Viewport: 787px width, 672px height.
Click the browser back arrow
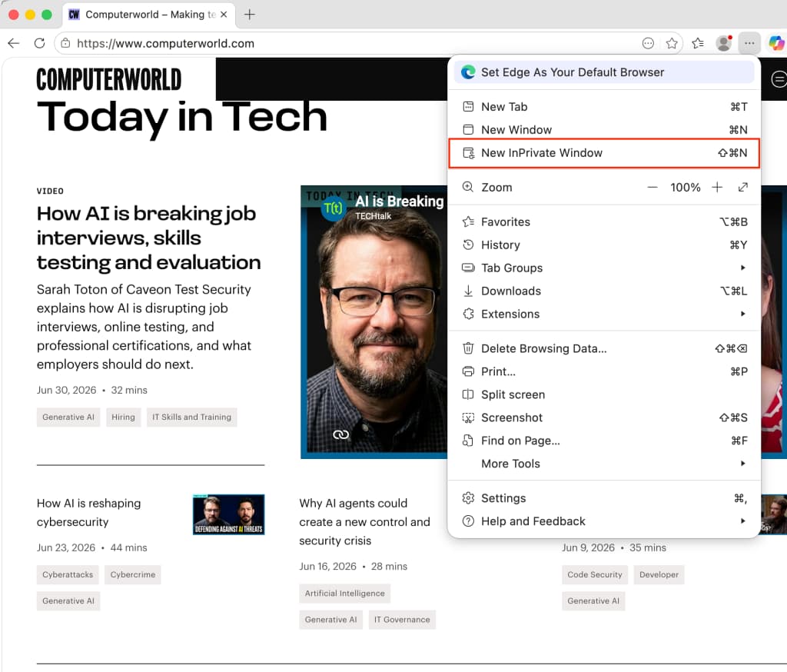click(x=14, y=43)
